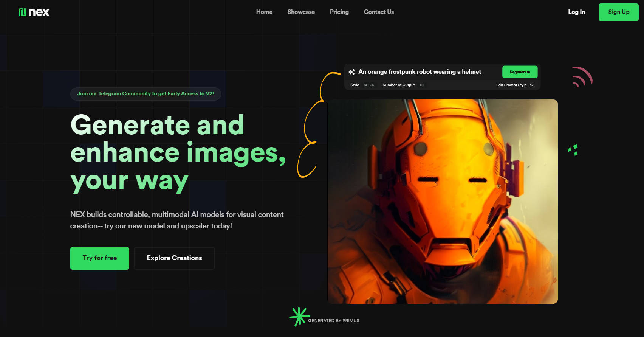Click the Number of Output label

point(398,85)
